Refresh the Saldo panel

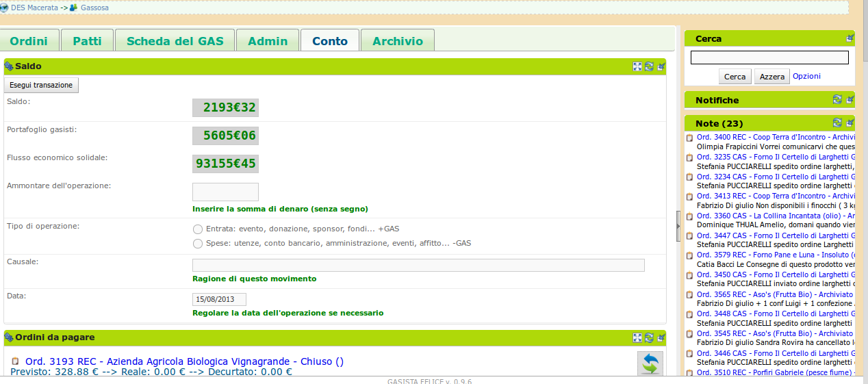coord(649,66)
